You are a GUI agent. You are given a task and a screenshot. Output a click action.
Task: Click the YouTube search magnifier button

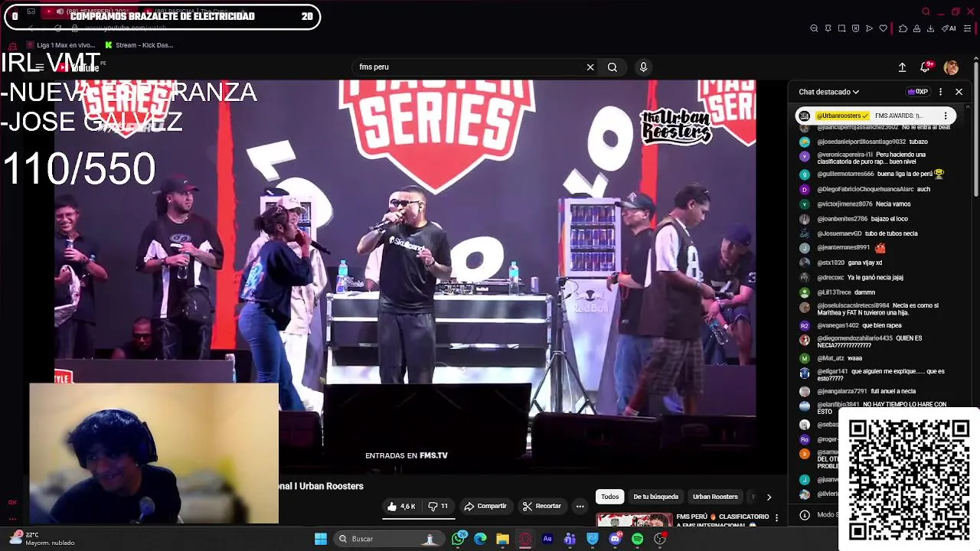pyautogui.click(x=612, y=67)
